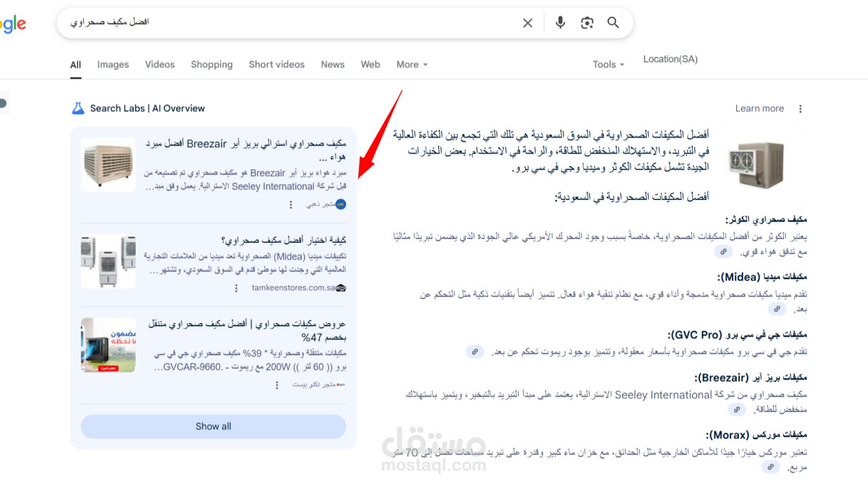Click the tamkeenstores.com.sa site favicon
The height and width of the screenshot is (484, 868).
341,288
